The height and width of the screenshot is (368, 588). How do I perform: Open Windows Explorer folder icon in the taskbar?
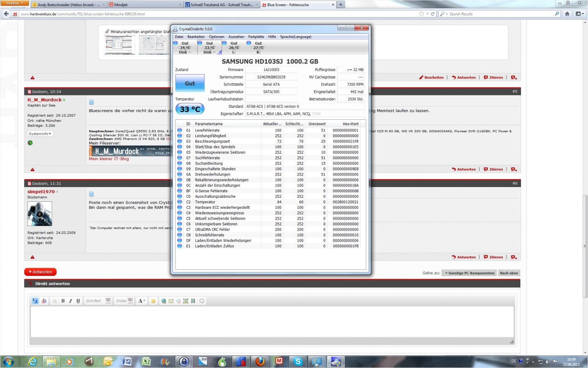pos(51,362)
